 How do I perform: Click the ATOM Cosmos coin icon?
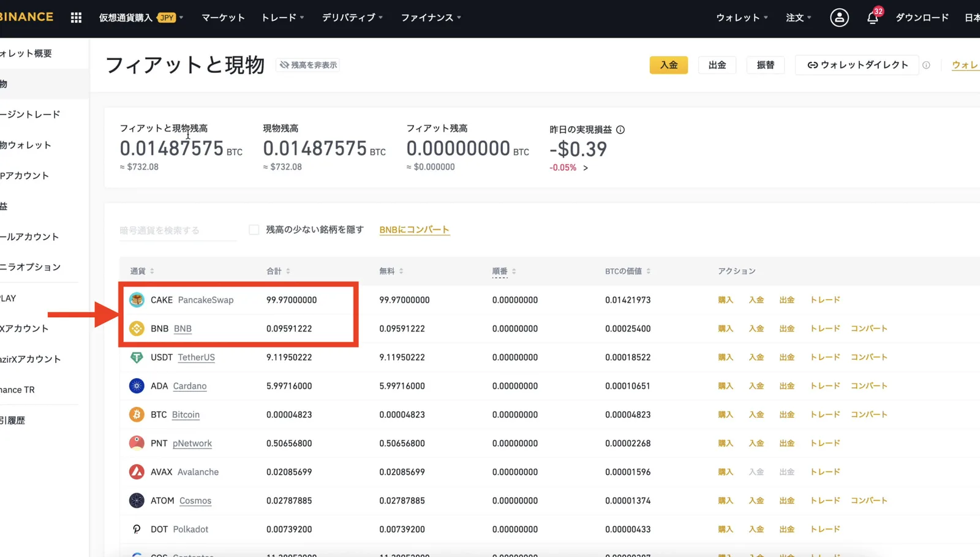click(x=137, y=501)
